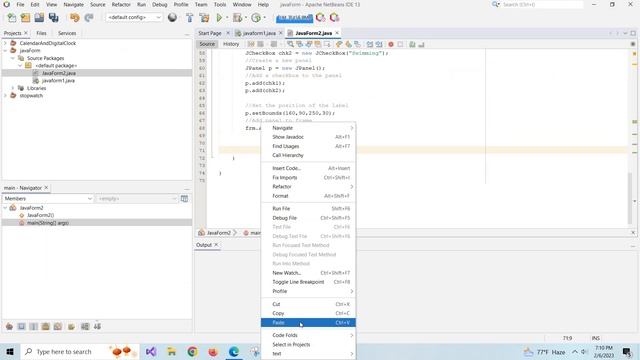The width and height of the screenshot is (640, 360).
Task: Switch to the Files tab
Action: click(x=41, y=33)
